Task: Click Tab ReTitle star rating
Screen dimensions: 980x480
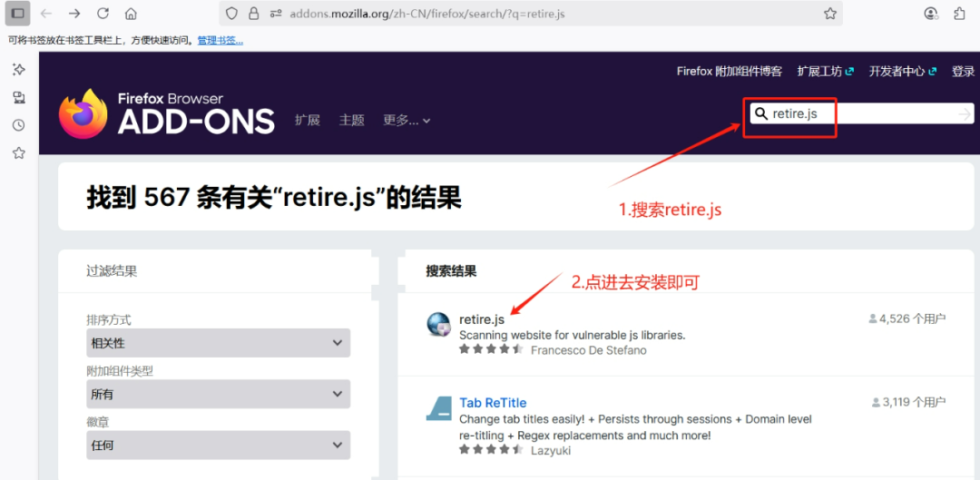Action: tap(491, 449)
